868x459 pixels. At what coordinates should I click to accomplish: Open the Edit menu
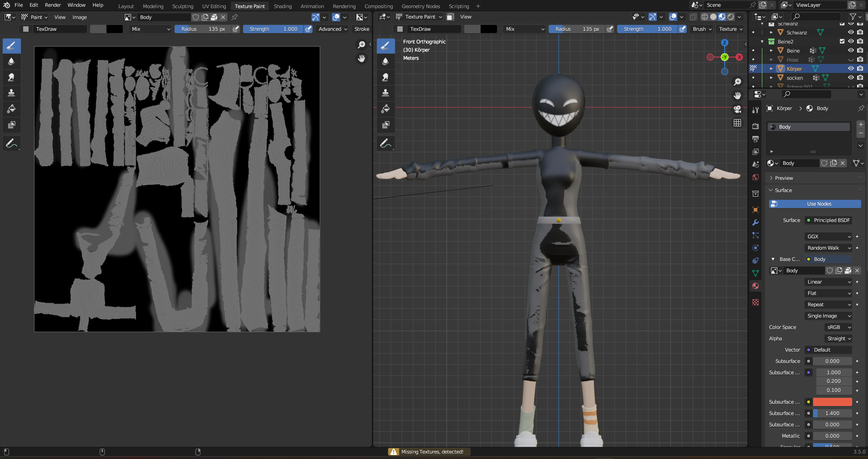pyautogui.click(x=33, y=5)
